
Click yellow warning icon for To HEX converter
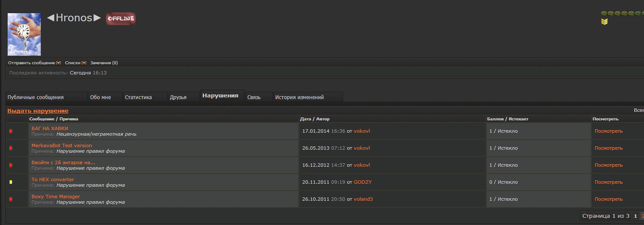click(x=11, y=182)
